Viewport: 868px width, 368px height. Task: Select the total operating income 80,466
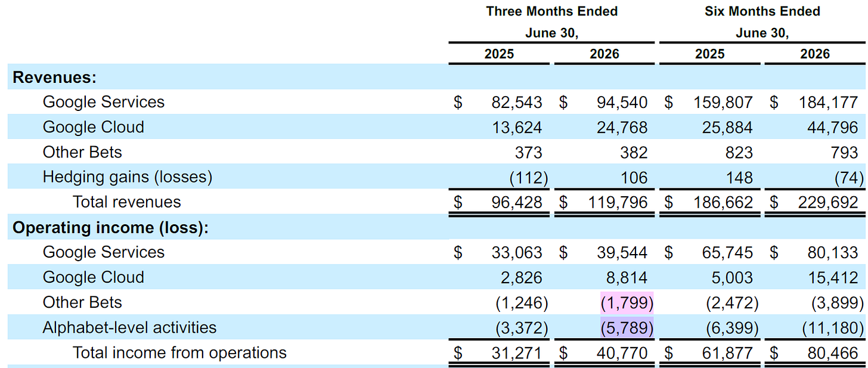(833, 353)
